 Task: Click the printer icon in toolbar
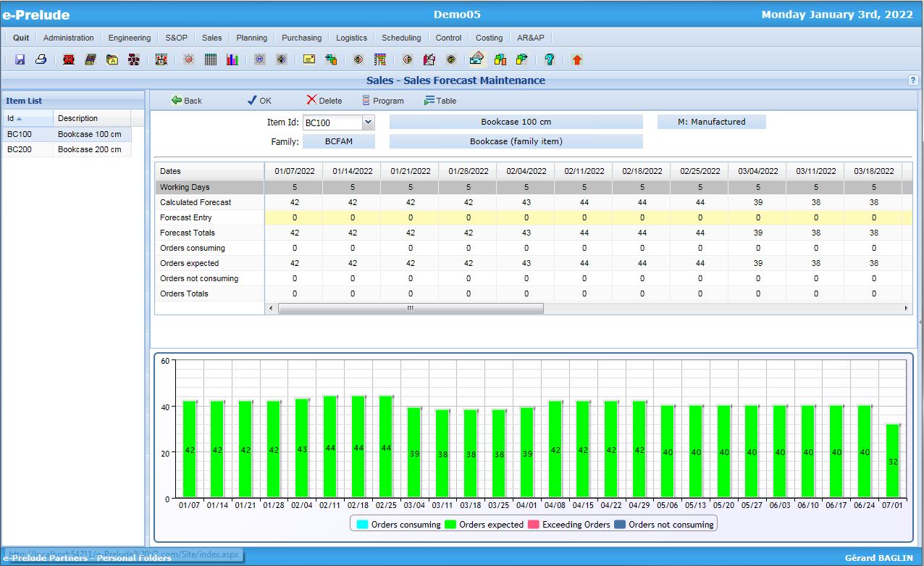coord(41,59)
